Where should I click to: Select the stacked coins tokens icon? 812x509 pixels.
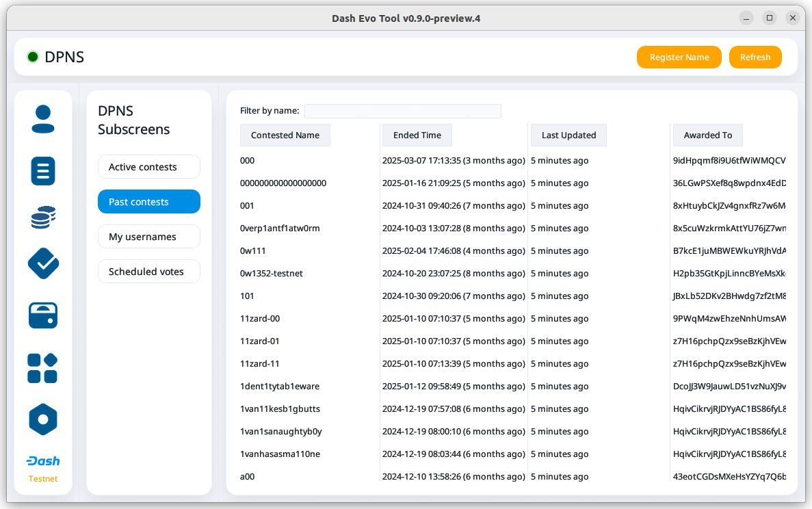43,218
